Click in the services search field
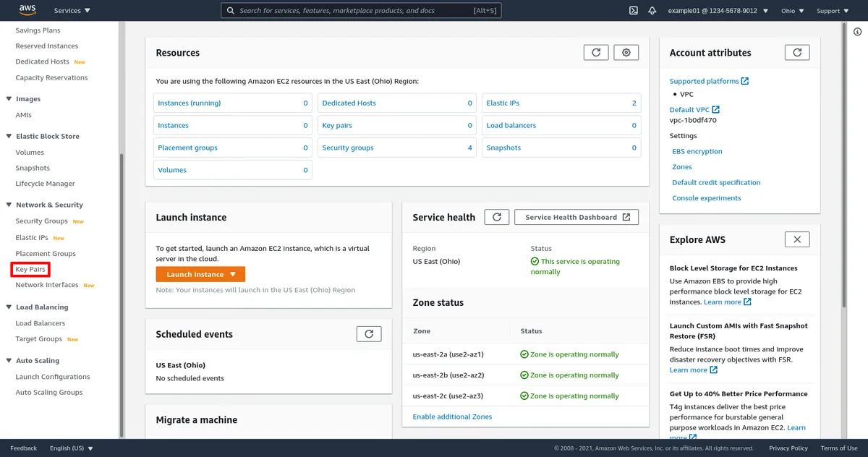 click(x=362, y=11)
